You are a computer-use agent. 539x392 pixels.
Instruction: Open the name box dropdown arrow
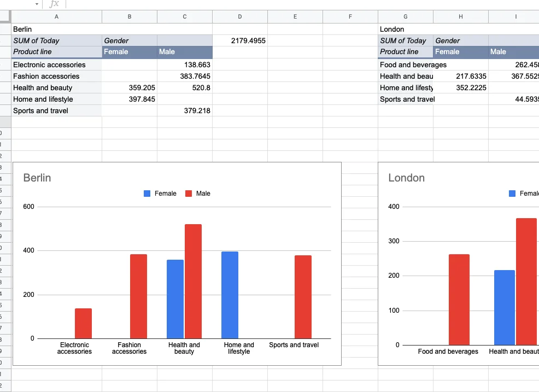pos(36,5)
